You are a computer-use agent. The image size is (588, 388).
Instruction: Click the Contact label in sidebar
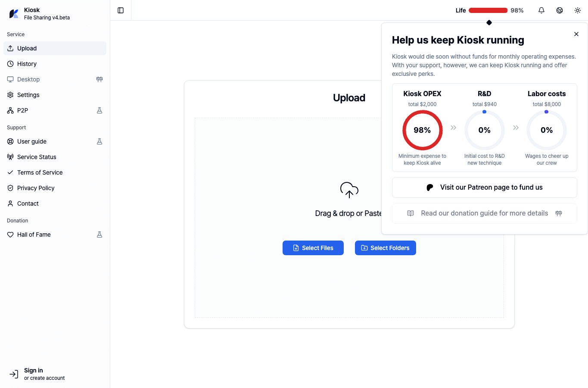[28, 203]
